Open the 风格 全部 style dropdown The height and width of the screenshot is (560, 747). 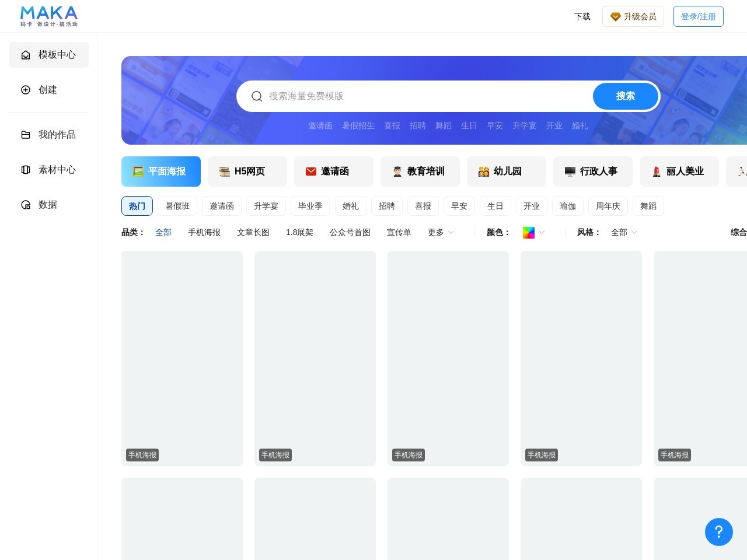coord(624,232)
